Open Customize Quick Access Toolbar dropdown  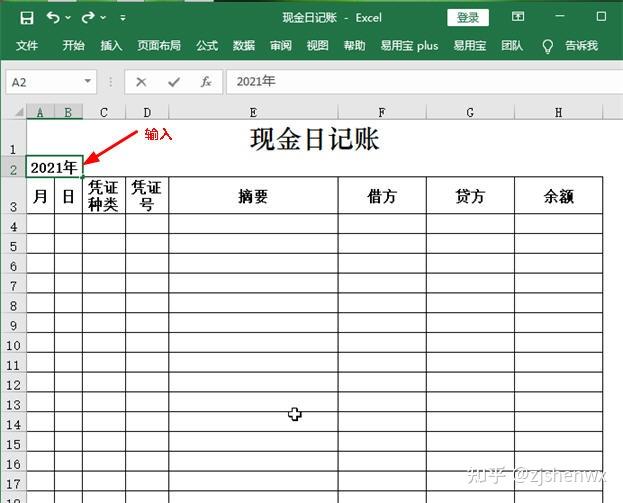(122, 18)
